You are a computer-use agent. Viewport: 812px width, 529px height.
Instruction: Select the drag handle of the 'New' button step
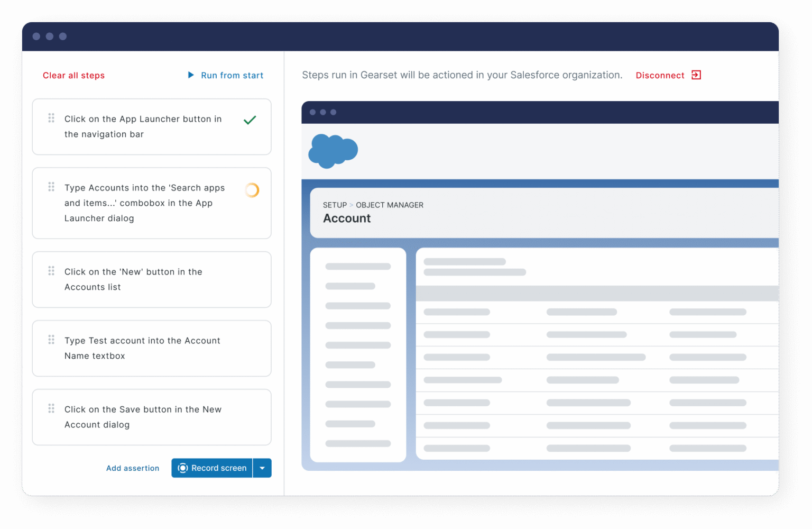51,271
